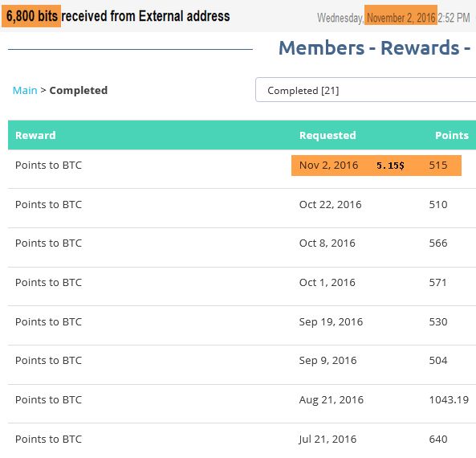Open the Completed [21] dropdown
The image size is (476, 458).
[365, 90]
